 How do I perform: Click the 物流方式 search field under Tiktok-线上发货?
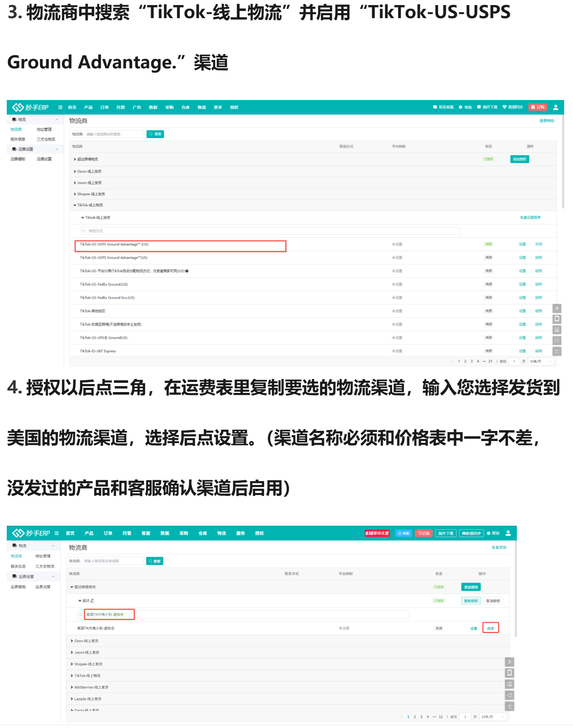coord(270,231)
